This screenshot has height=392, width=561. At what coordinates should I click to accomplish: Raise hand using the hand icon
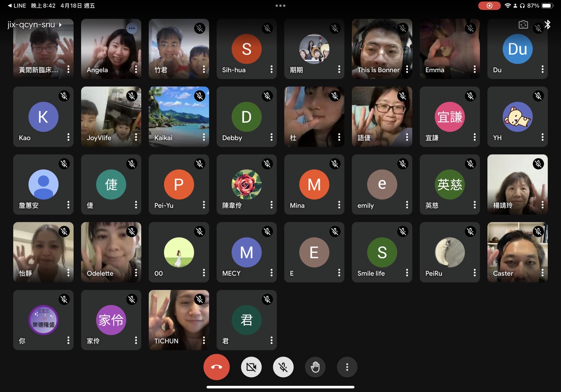click(315, 367)
